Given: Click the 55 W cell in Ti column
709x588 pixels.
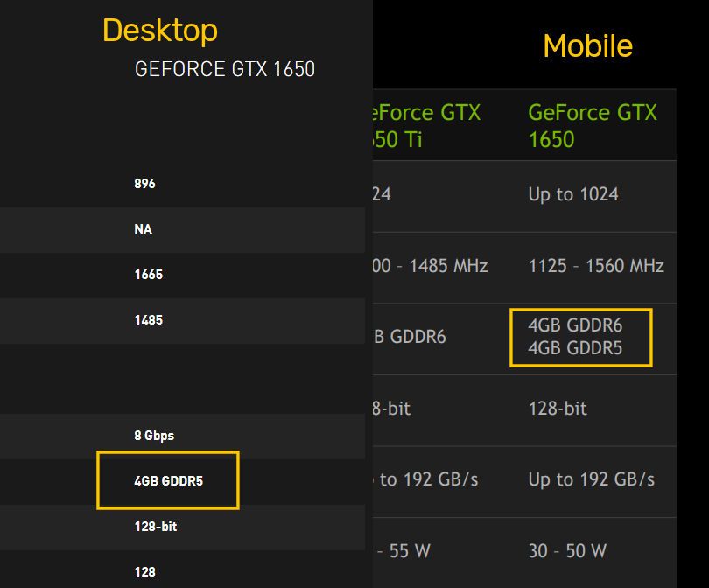Looking at the screenshot, I should tap(404, 551).
